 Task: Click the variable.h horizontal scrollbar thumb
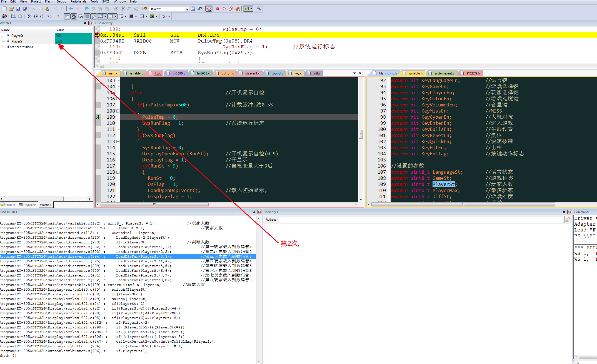(x=463, y=205)
